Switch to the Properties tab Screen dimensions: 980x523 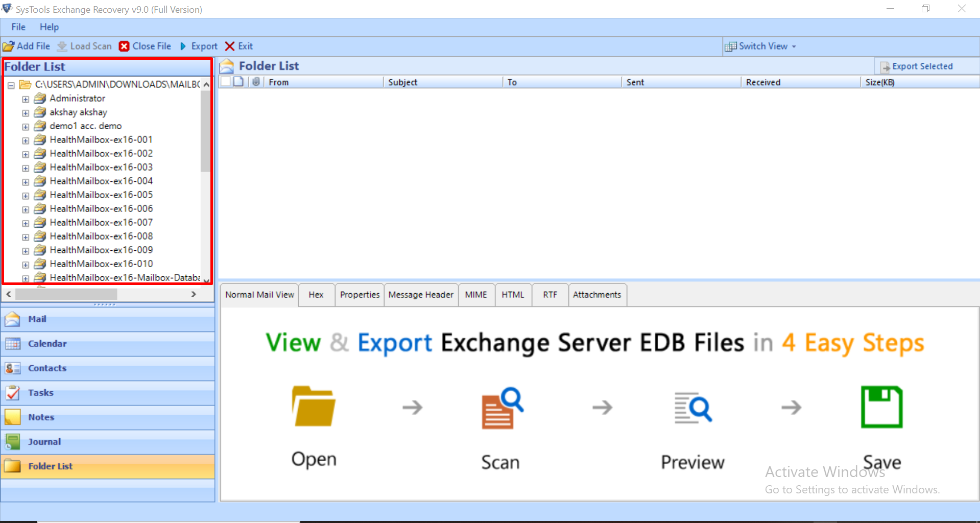point(360,295)
